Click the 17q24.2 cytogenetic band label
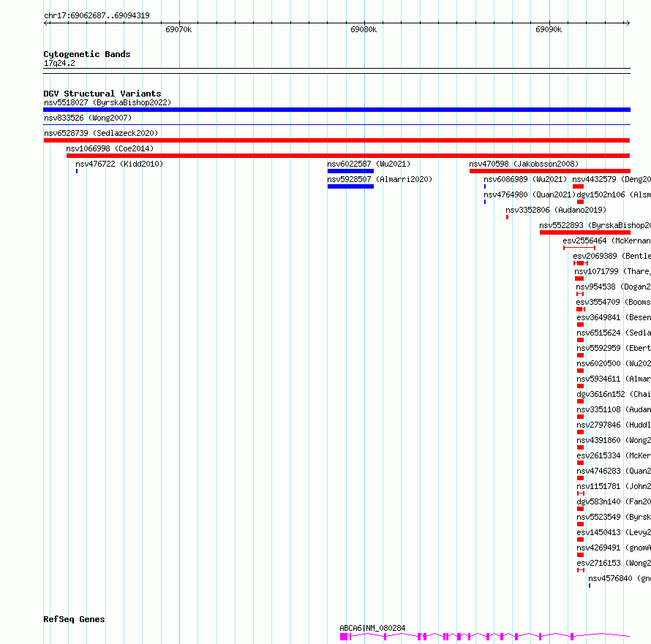 pos(59,63)
